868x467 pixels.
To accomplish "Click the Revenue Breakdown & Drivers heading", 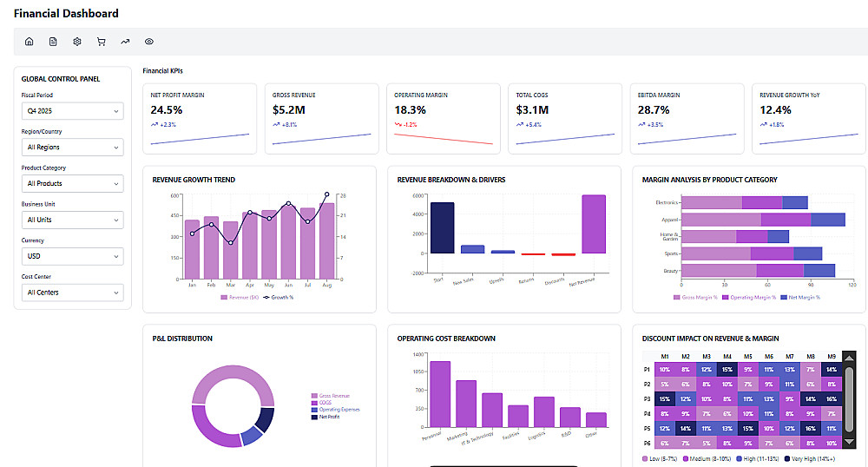I will tap(451, 180).
